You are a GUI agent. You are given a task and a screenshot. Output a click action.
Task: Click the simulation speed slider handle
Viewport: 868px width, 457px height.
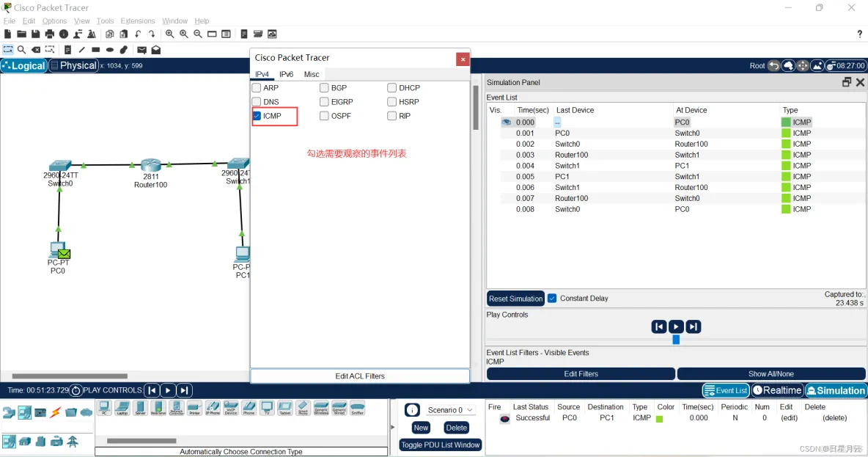coord(676,340)
